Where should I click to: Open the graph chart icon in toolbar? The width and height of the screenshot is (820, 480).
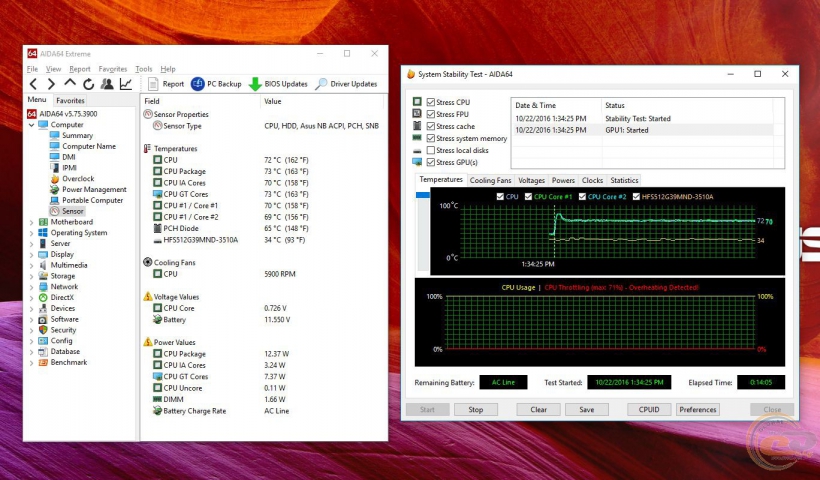coord(126,84)
